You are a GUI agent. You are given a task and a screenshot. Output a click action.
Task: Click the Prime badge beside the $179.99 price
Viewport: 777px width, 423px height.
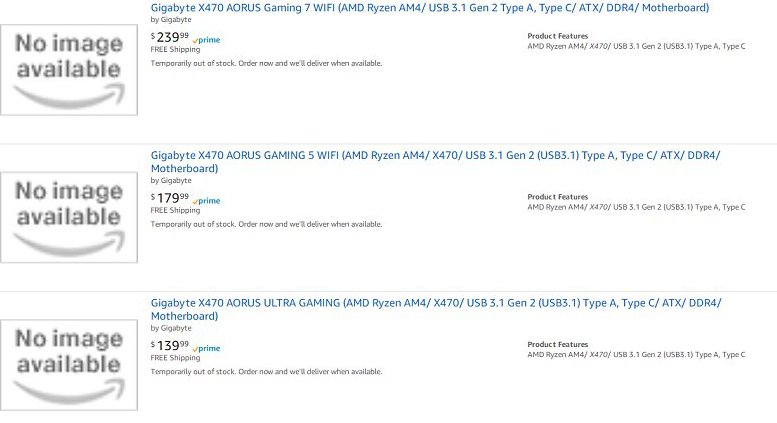coord(207,201)
